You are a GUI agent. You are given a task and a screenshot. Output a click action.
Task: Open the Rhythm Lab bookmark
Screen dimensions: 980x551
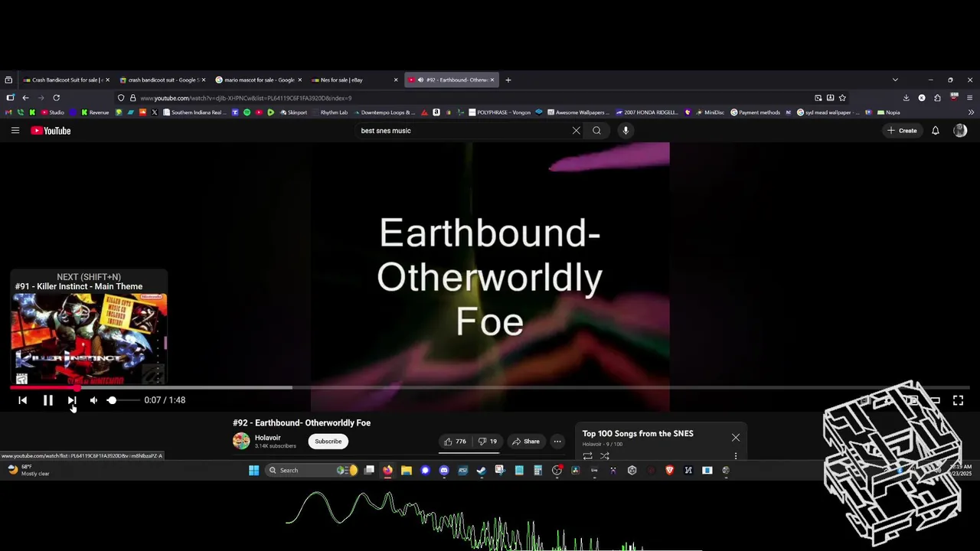[x=329, y=112]
